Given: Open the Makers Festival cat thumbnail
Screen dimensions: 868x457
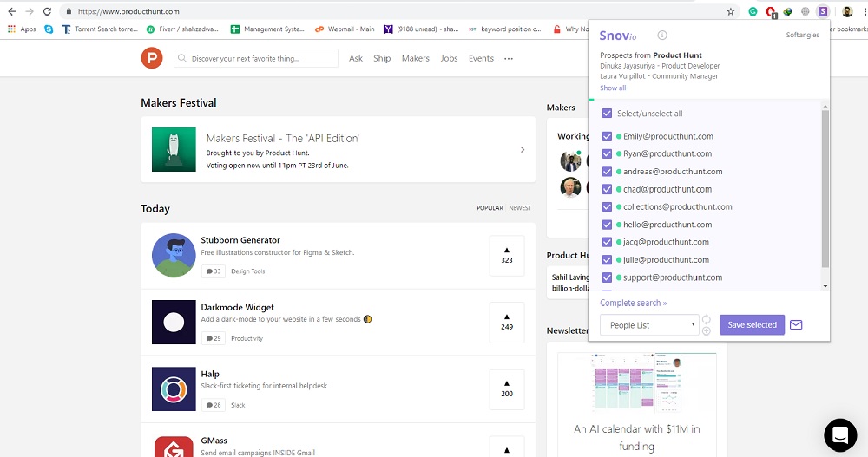Looking at the screenshot, I should pos(174,149).
